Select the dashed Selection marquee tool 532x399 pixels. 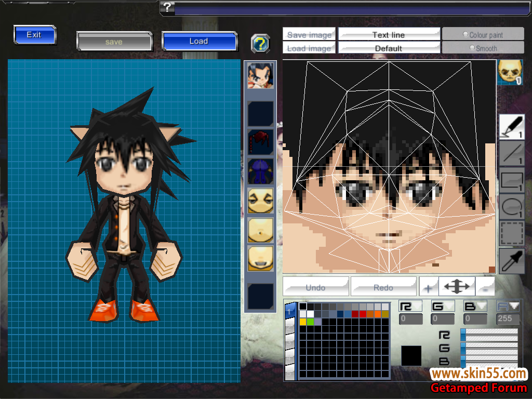tap(512, 233)
